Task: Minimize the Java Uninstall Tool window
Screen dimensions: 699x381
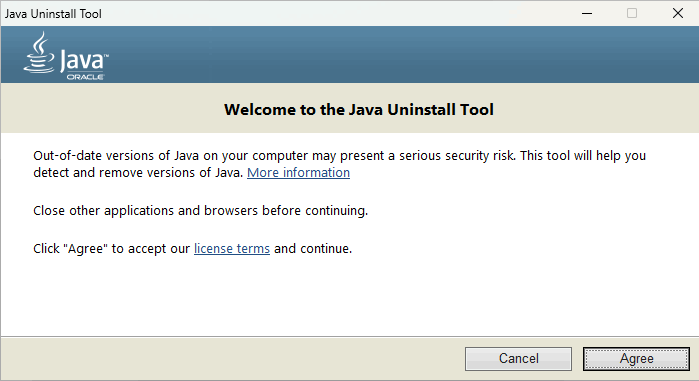Action: [587, 13]
